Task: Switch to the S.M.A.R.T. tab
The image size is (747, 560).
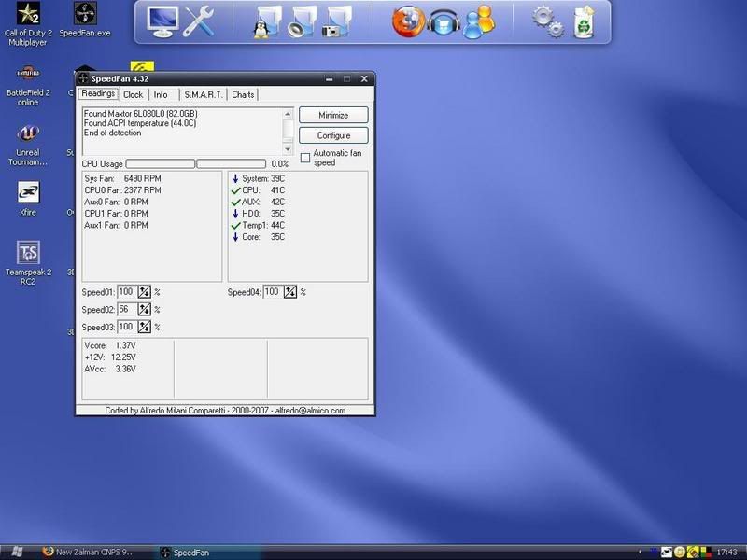Action: pos(203,94)
